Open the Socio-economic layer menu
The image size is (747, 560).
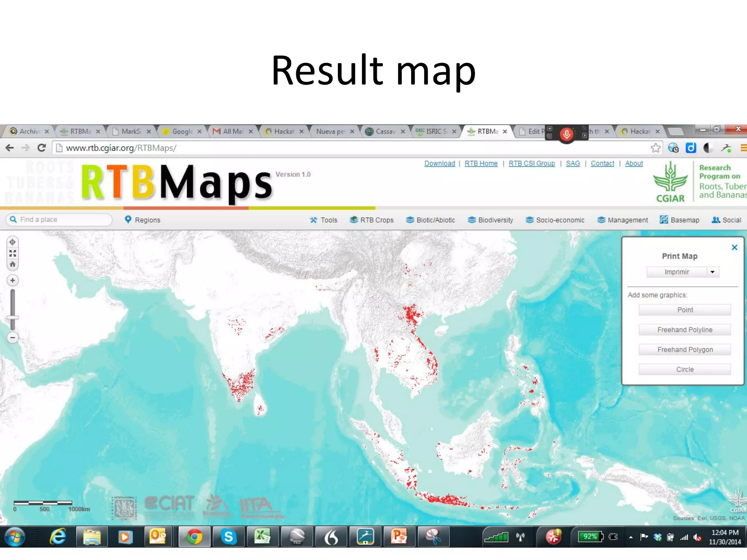[555, 220]
